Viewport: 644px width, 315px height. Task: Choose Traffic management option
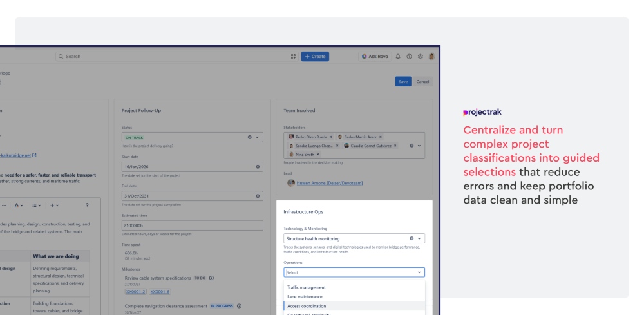354,287
